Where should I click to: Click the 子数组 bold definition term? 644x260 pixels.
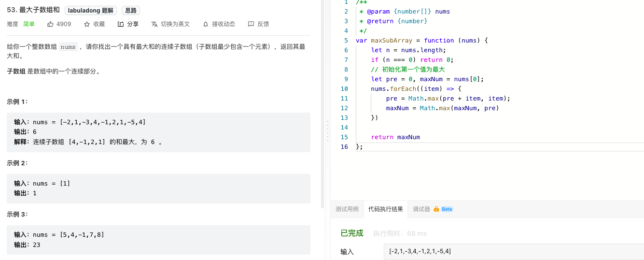coord(16,71)
